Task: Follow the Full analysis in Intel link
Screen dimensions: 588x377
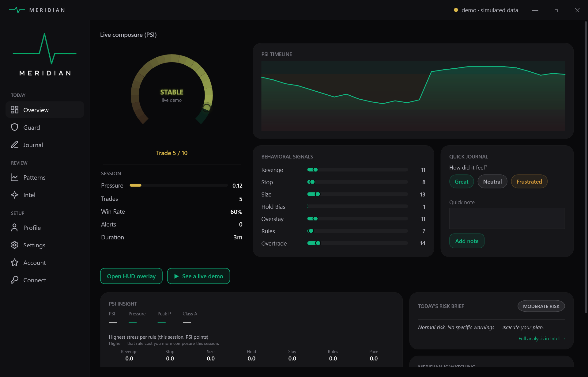Action: (541, 338)
